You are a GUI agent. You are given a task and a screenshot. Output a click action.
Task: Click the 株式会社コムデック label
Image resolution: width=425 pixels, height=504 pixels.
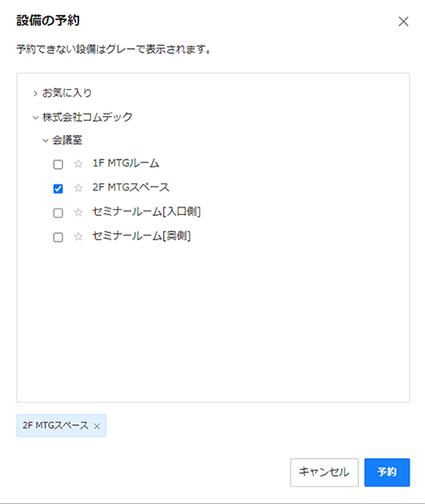point(88,117)
